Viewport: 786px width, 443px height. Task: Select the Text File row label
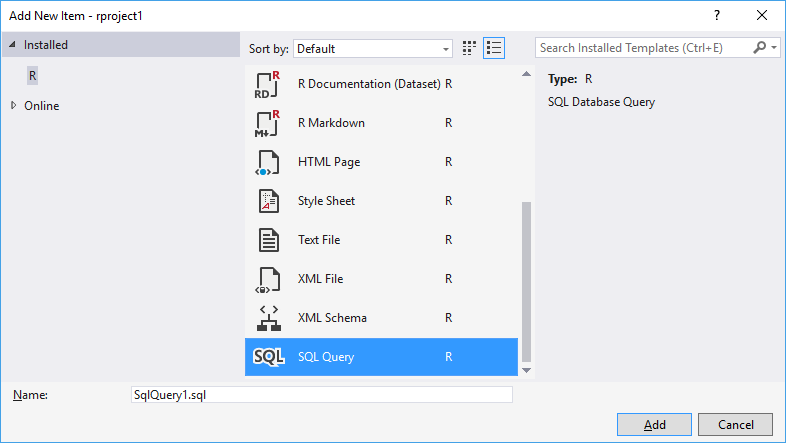pos(319,240)
